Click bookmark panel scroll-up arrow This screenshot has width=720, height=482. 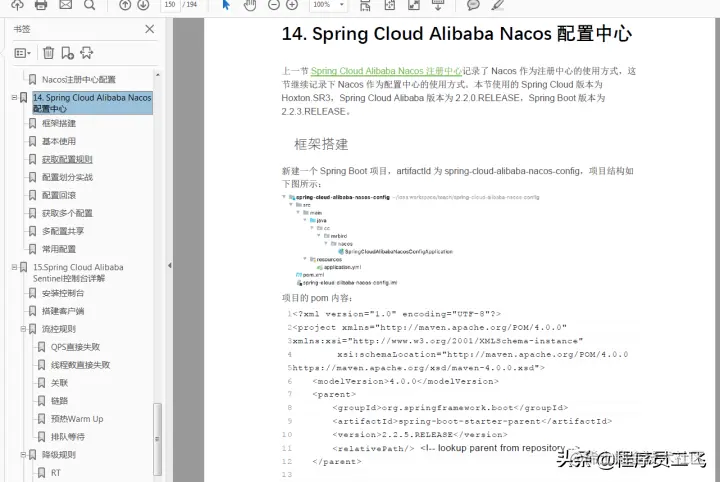[158, 74]
